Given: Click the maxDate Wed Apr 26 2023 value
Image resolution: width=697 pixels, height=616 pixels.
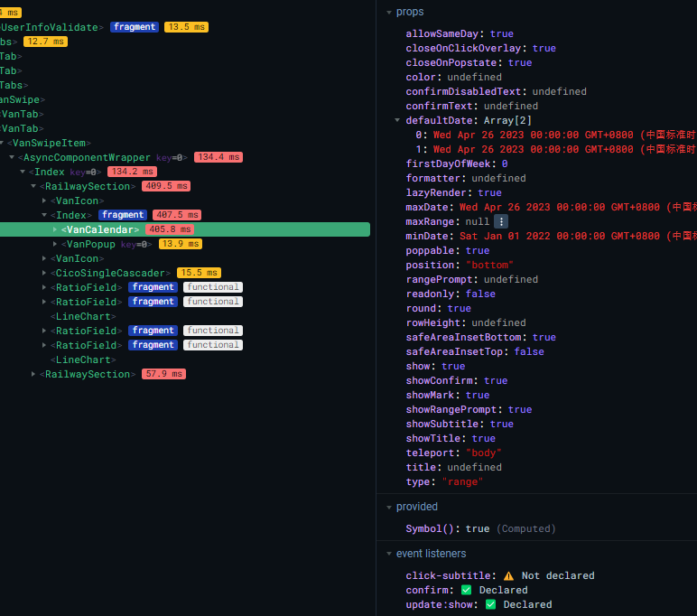Looking at the screenshot, I should pos(578,207).
